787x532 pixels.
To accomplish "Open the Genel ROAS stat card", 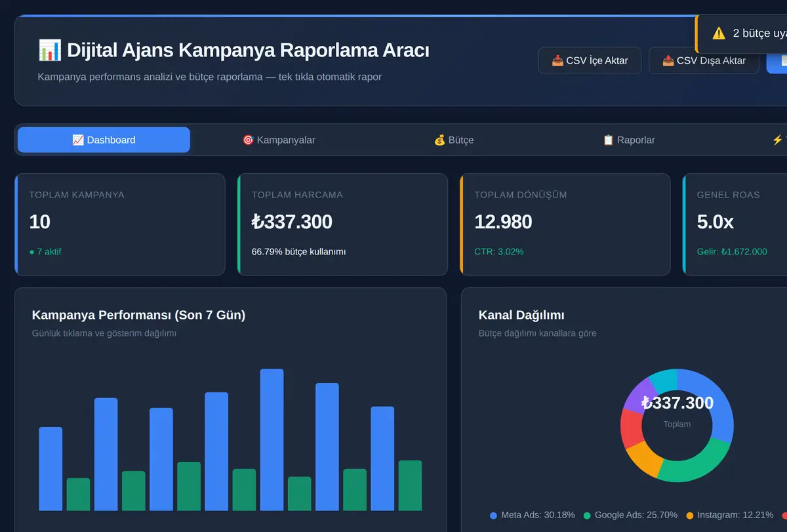I will pos(735,224).
